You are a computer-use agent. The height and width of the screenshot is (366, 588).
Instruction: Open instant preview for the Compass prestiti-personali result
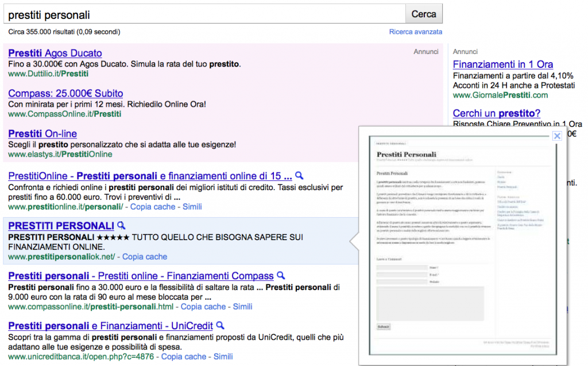[x=281, y=275]
